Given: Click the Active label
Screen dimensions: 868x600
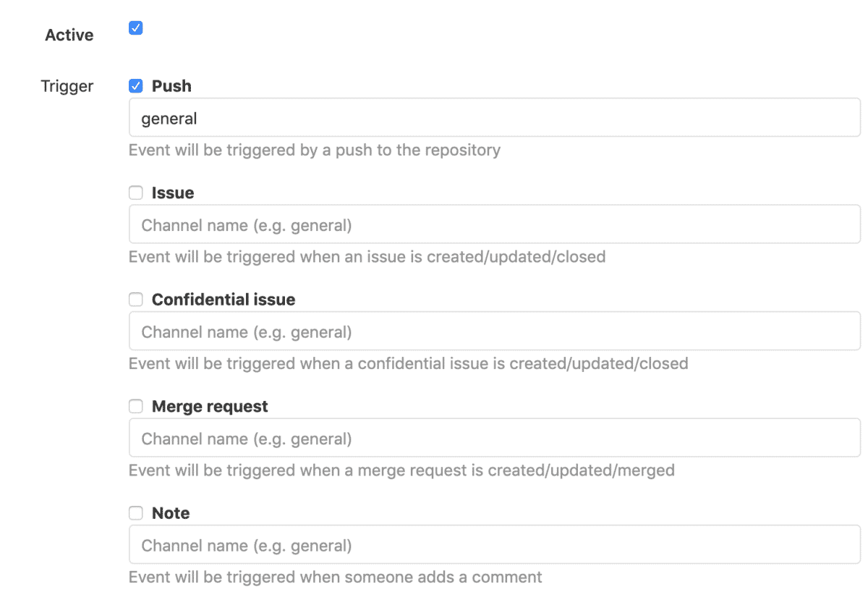Looking at the screenshot, I should (69, 34).
